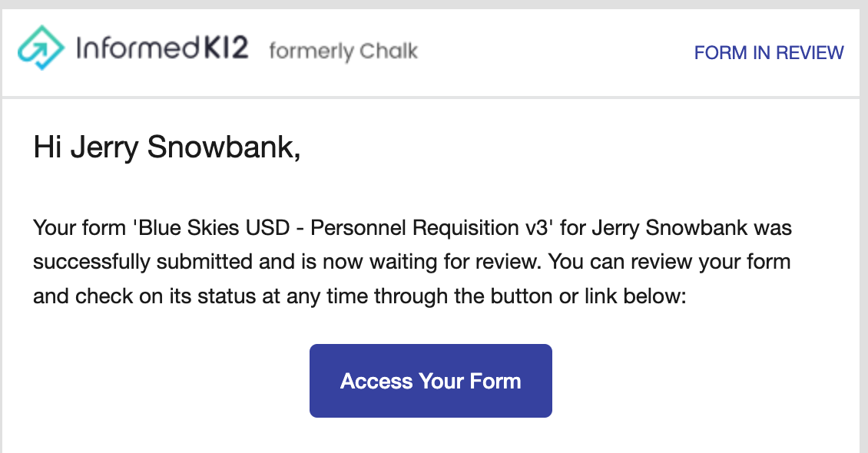
Task: Click 'Blue Skies USD' in the form name
Action: (x=214, y=228)
